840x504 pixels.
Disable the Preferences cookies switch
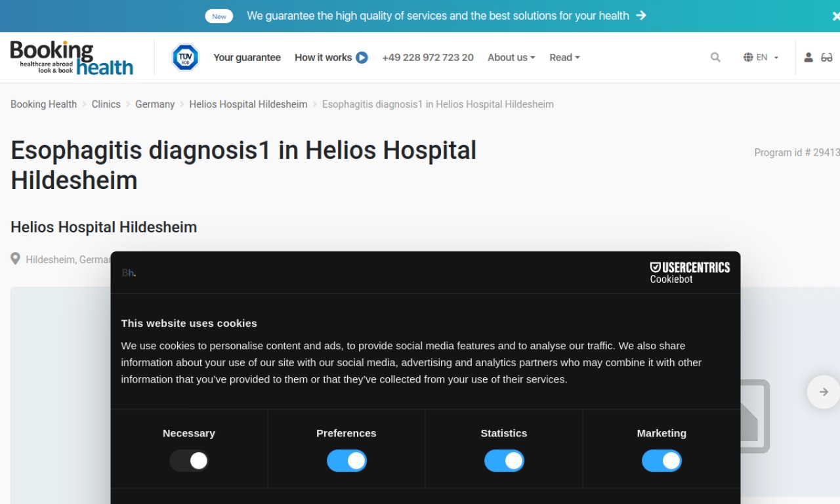(x=346, y=461)
